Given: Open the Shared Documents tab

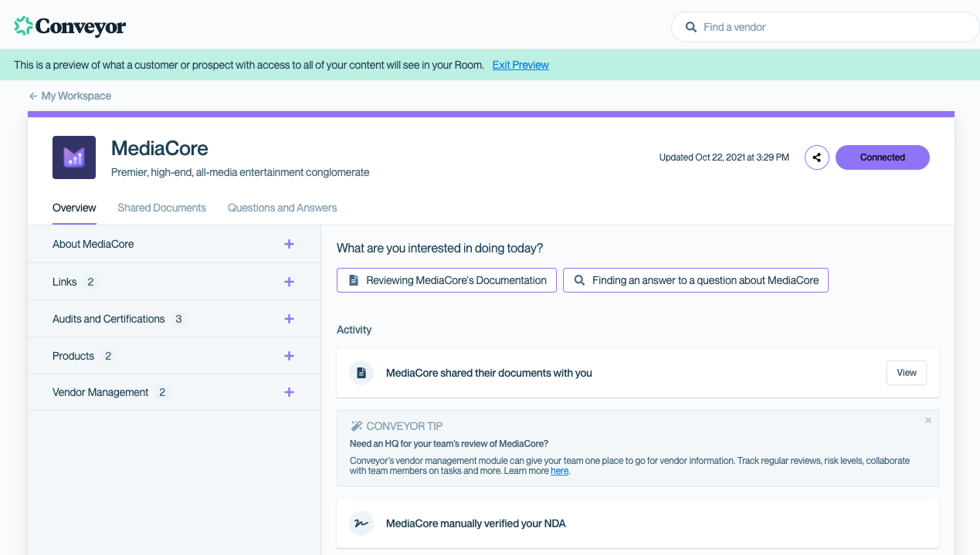Looking at the screenshot, I should click(161, 208).
